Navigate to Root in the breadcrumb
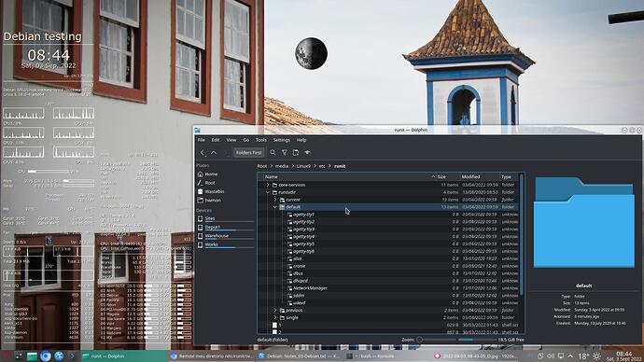 262,166
